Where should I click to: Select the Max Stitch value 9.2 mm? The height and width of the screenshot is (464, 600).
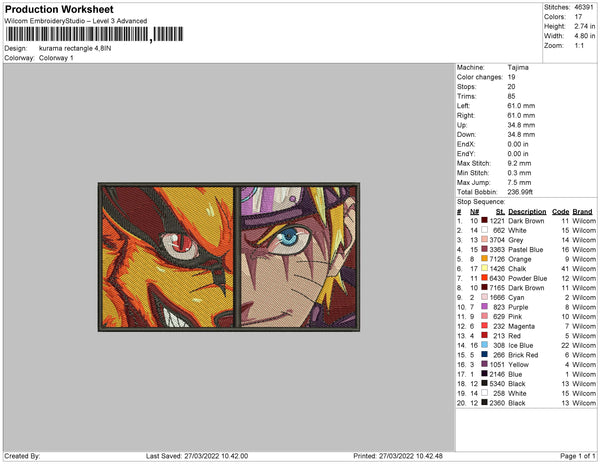pos(519,163)
